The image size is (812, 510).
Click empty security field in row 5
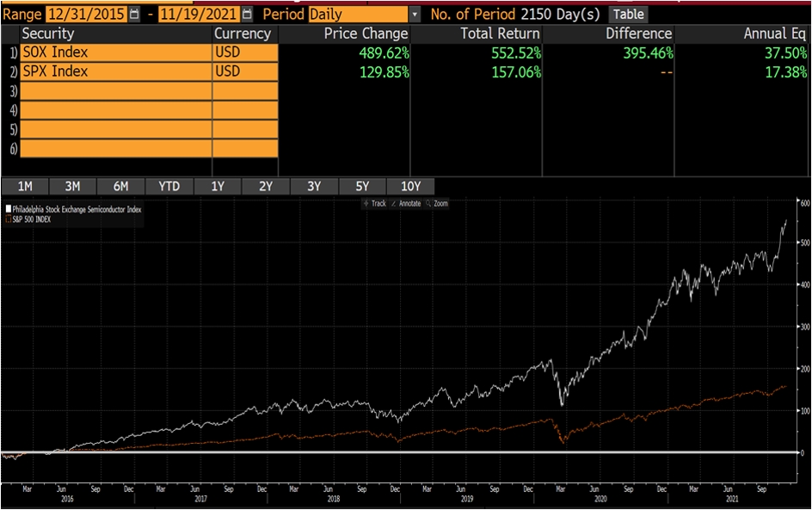point(115,129)
